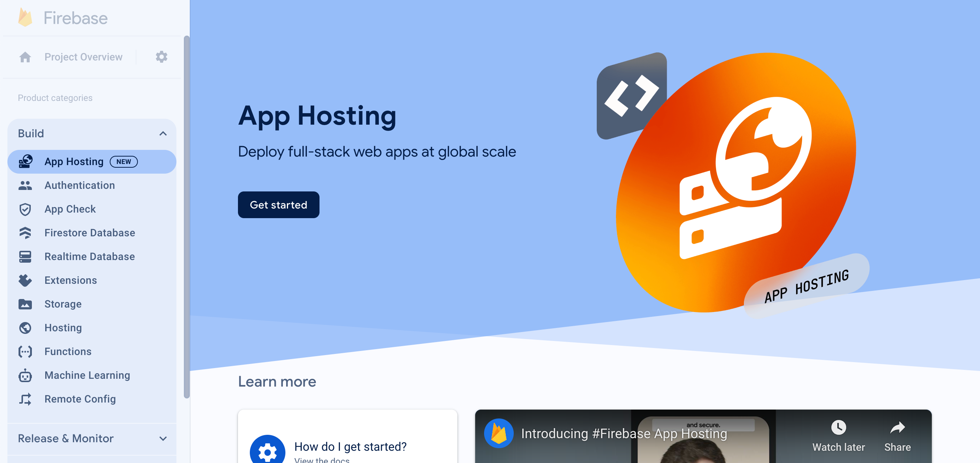Click the Remote Config icon
This screenshot has height=463, width=980.
[26, 398]
